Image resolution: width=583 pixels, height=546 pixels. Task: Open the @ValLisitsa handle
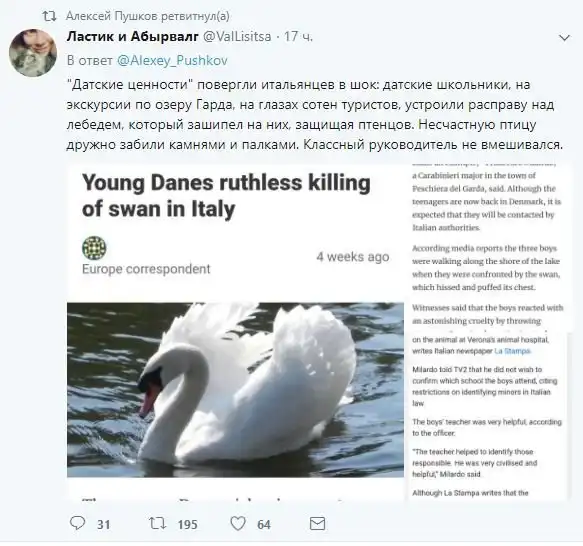coord(237,36)
